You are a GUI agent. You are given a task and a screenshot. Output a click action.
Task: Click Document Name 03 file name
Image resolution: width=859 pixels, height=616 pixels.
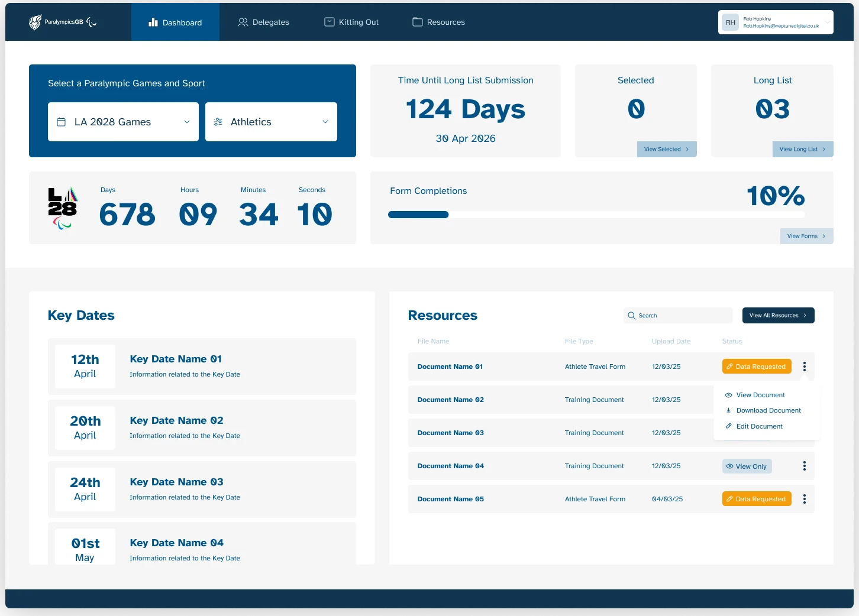(451, 433)
